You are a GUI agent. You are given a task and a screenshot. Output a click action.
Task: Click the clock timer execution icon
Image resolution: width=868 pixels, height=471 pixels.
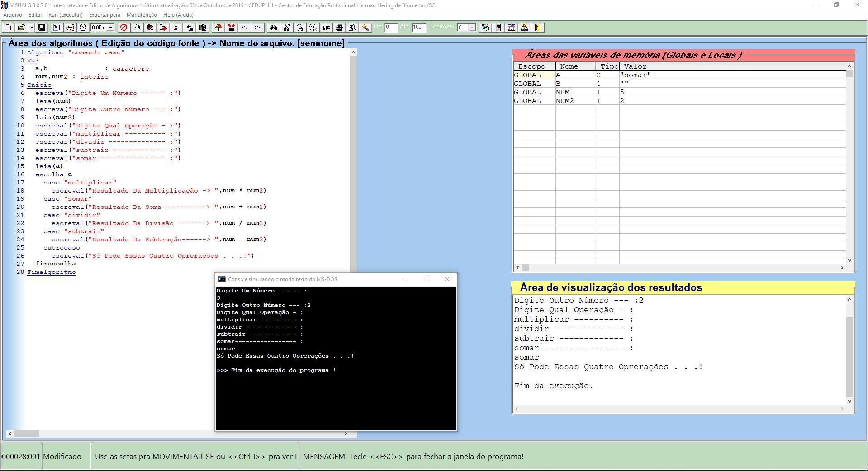[x=83, y=28]
